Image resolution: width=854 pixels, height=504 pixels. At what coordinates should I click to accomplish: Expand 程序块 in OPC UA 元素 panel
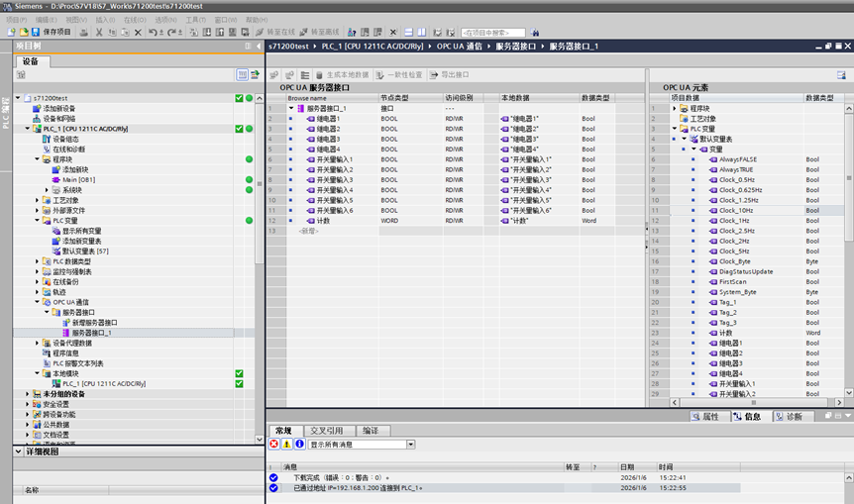click(675, 108)
